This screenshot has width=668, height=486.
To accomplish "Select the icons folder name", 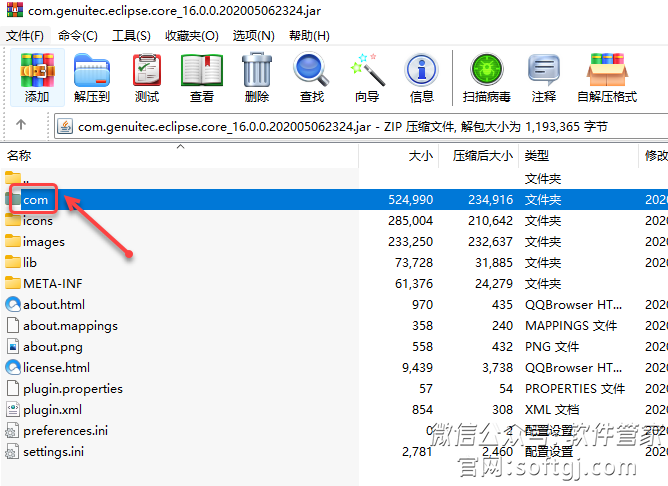I will click(38, 220).
